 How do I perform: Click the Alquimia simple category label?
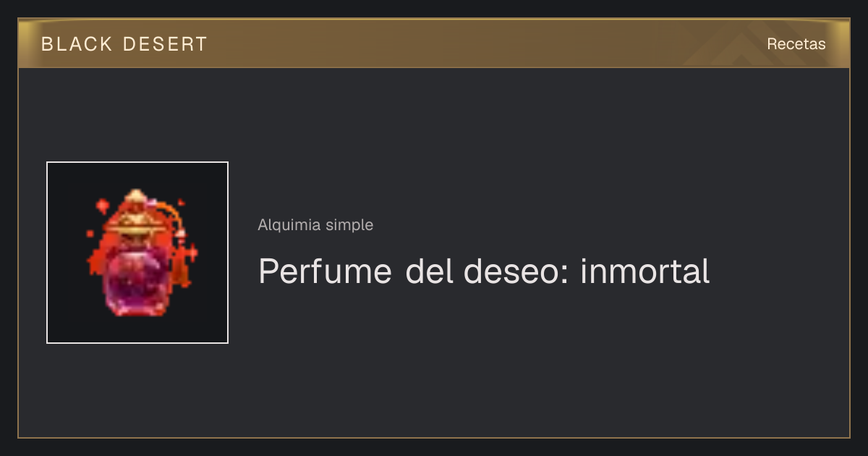(x=315, y=225)
